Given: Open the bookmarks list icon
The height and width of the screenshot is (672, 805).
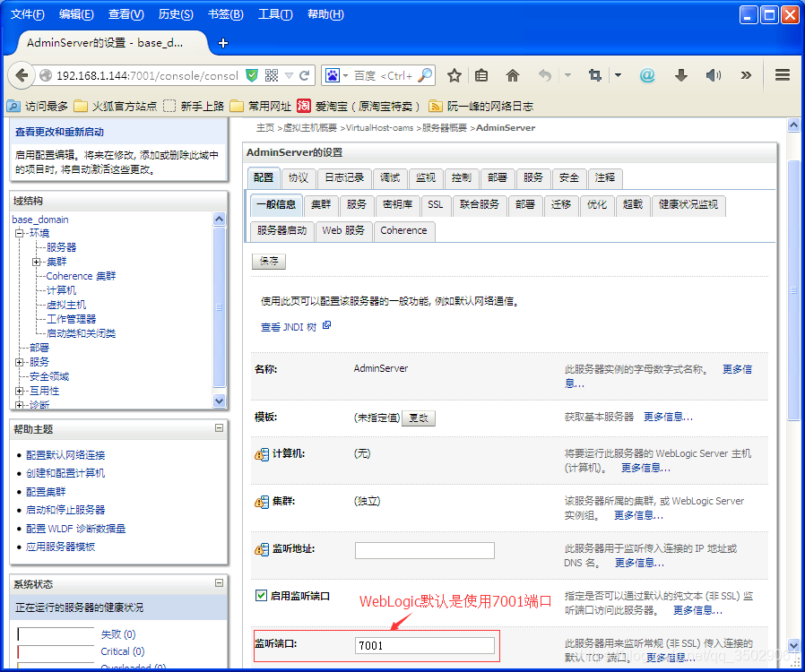Looking at the screenshot, I should tap(481, 76).
